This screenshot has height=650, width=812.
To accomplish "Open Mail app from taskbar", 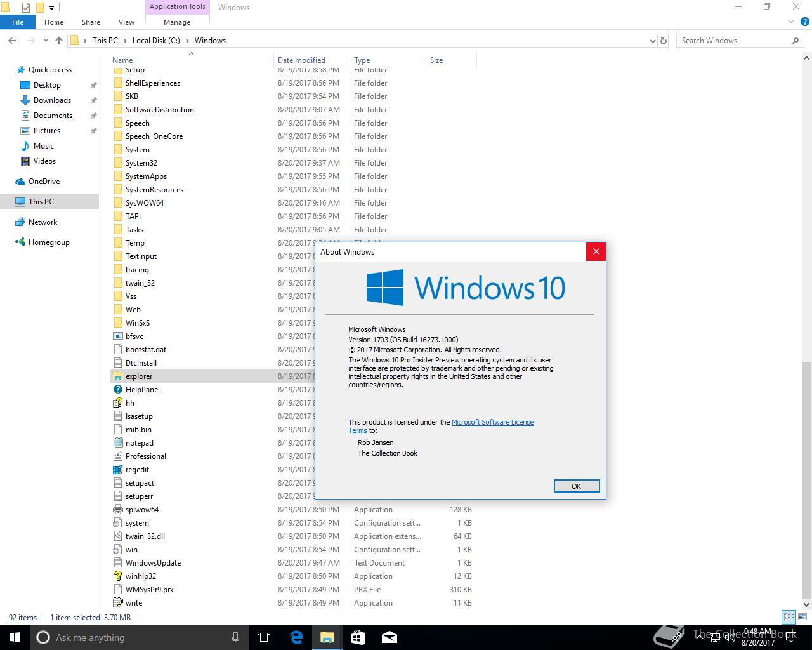I will click(x=389, y=637).
